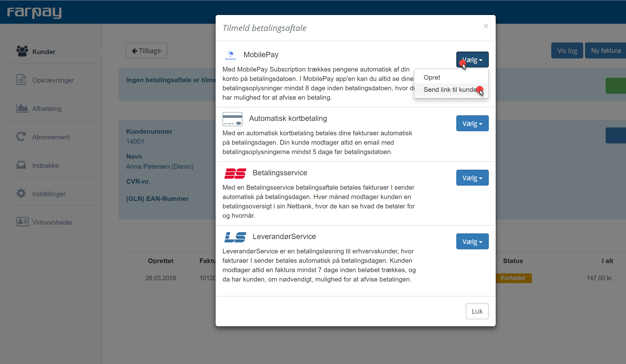Click the credit card icon for kortbetaling

pyautogui.click(x=232, y=119)
